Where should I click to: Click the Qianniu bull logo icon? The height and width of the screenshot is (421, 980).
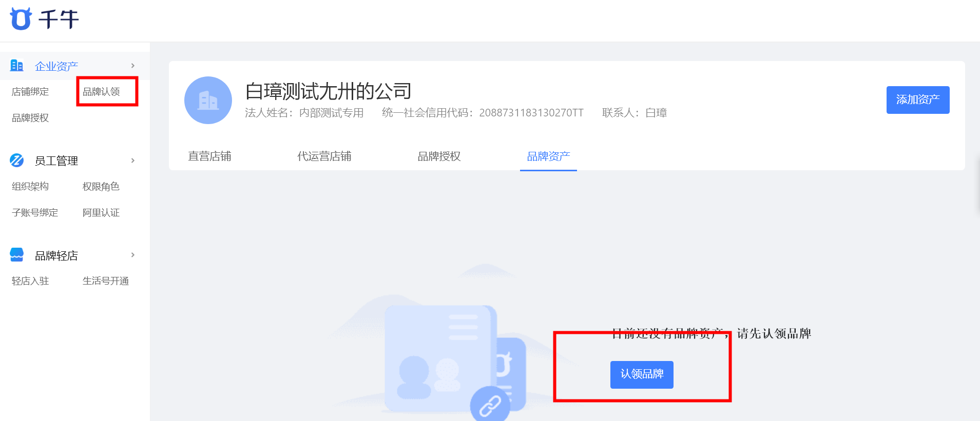(21, 19)
